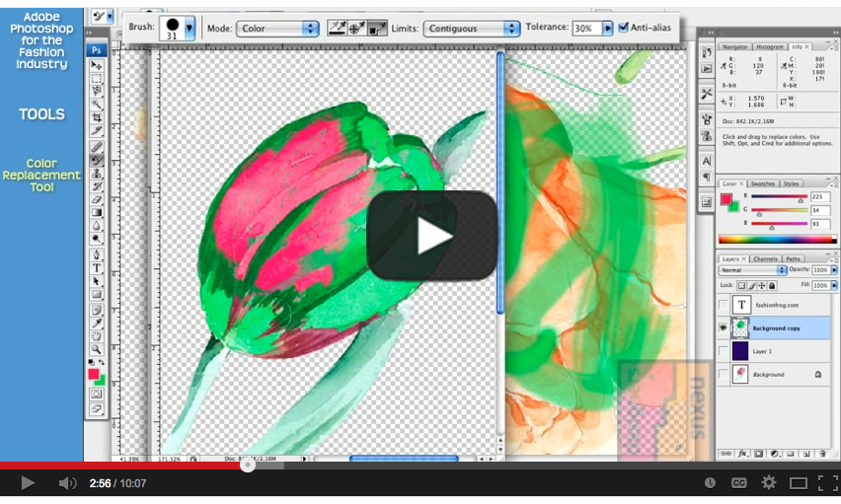
Task: Open the Opacity slider arrow in Layers
Action: [834, 269]
